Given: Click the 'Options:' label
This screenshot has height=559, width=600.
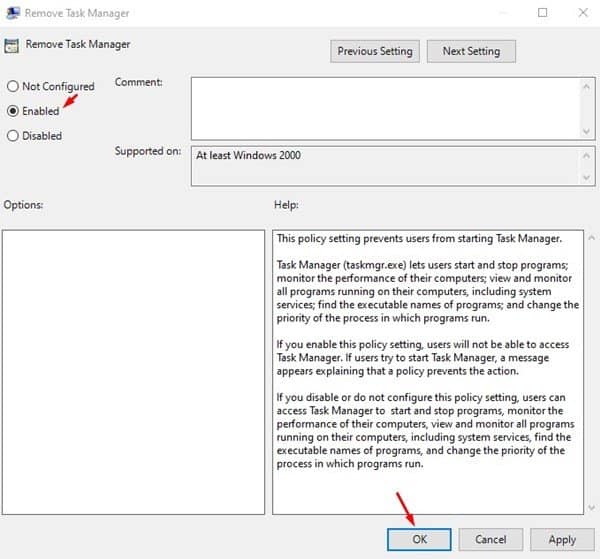Looking at the screenshot, I should pyautogui.click(x=23, y=205).
